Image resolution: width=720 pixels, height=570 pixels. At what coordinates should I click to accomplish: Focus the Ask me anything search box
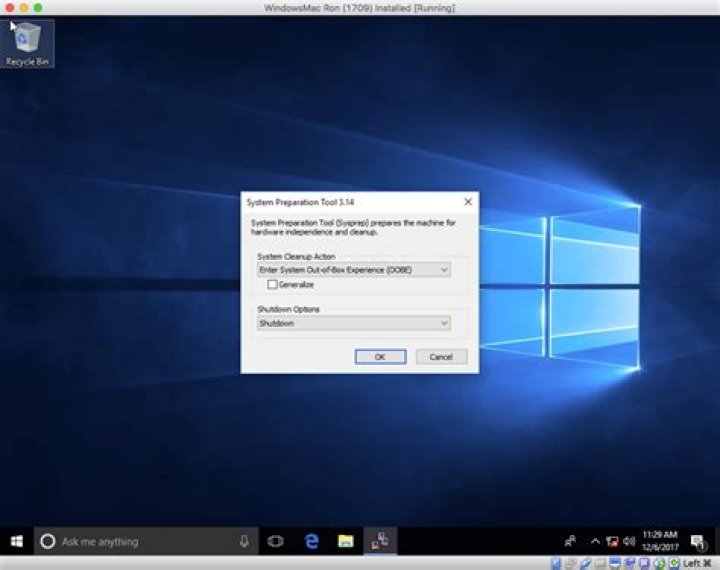point(146,542)
